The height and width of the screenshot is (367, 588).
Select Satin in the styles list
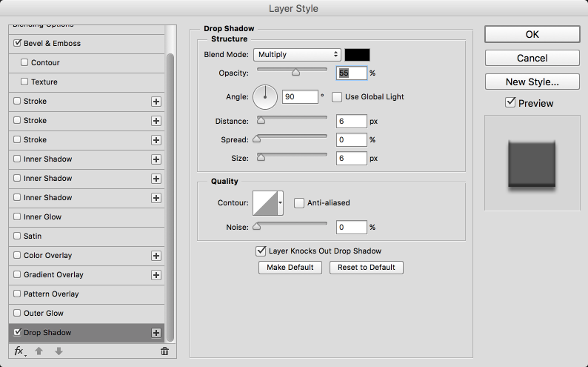click(x=33, y=237)
